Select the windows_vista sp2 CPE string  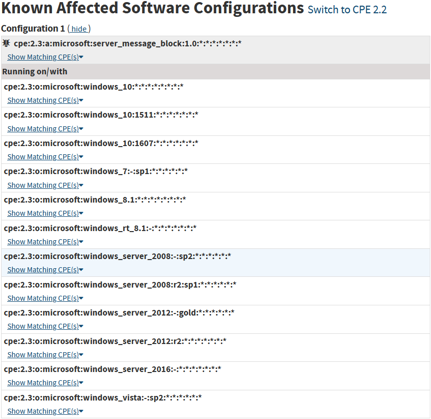(x=103, y=398)
